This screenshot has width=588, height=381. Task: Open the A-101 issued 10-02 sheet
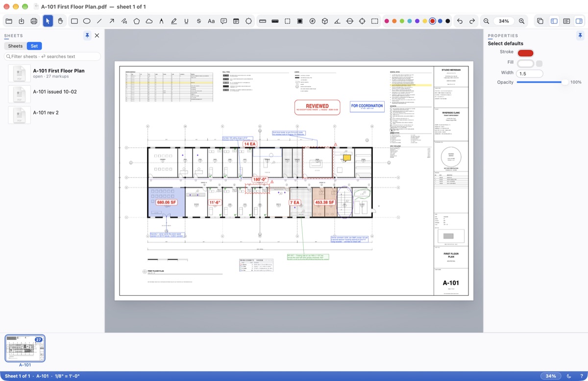pyautogui.click(x=52, y=94)
